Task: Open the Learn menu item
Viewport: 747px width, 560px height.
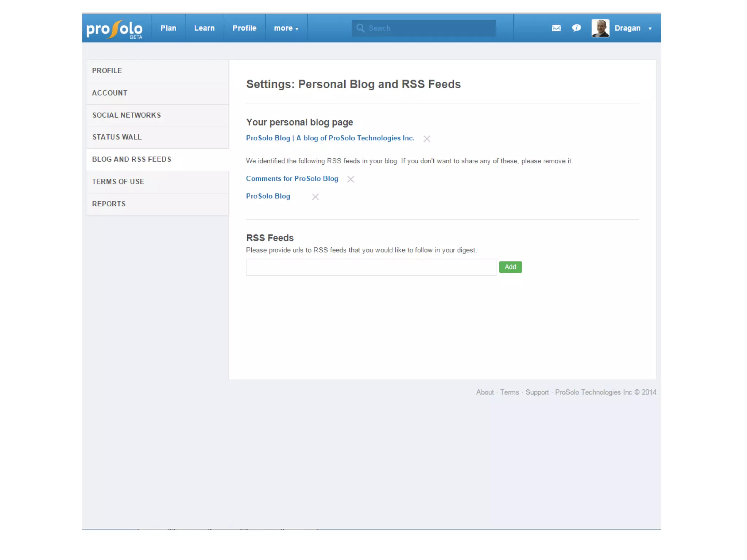Action: coord(204,28)
